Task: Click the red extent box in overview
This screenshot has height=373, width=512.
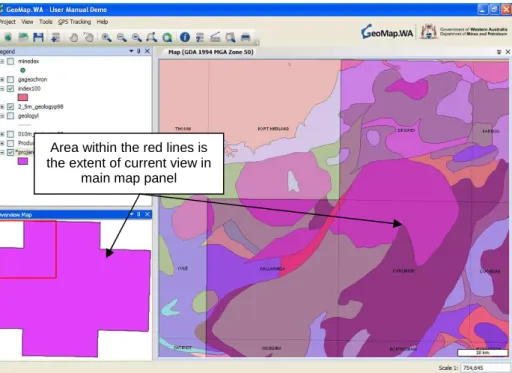Action: pos(28,249)
